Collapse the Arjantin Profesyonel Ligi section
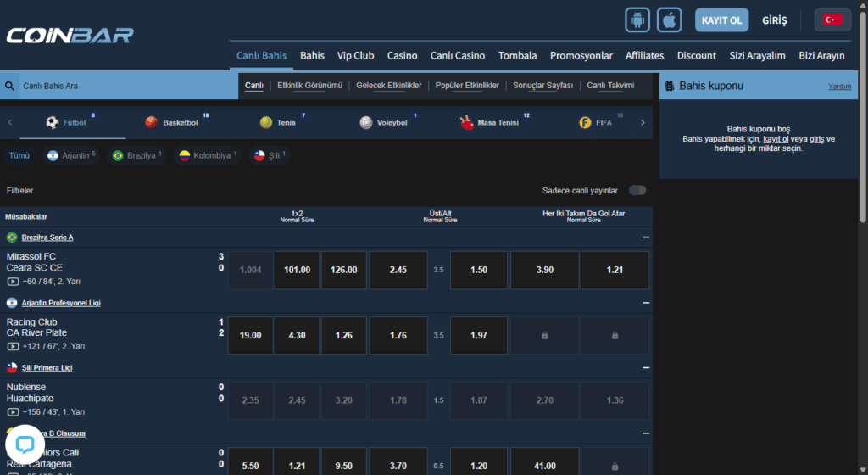The image size is (868, 475). tap(646, 303)
